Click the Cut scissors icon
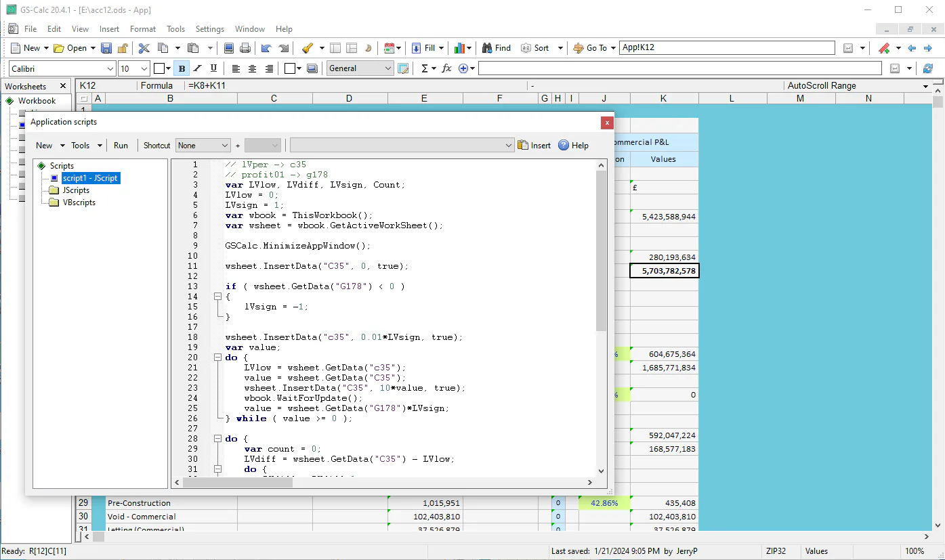 (x=144, y=48)
